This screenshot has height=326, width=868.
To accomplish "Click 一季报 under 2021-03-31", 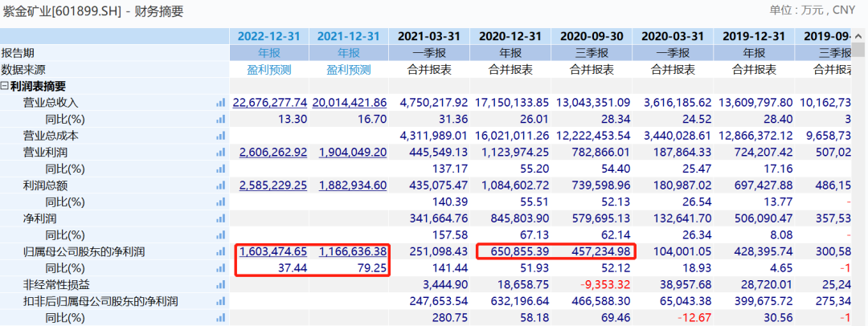I will coord(429,53).
